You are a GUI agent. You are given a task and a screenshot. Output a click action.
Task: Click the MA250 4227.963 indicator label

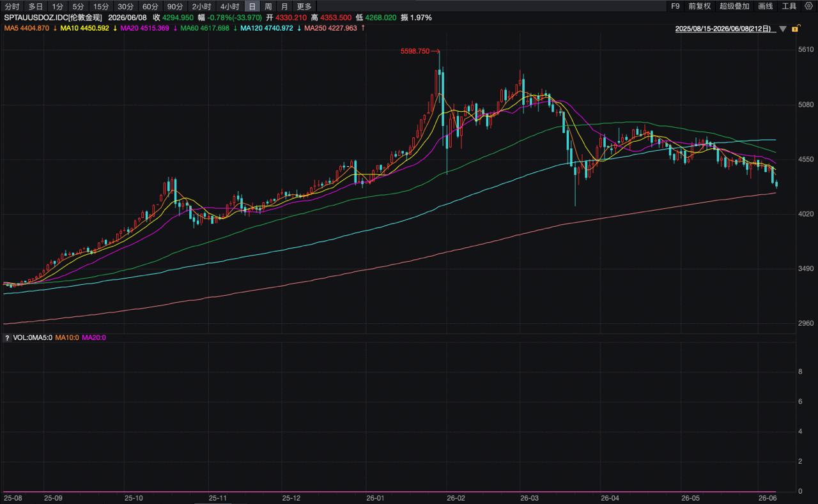(330, 28)
